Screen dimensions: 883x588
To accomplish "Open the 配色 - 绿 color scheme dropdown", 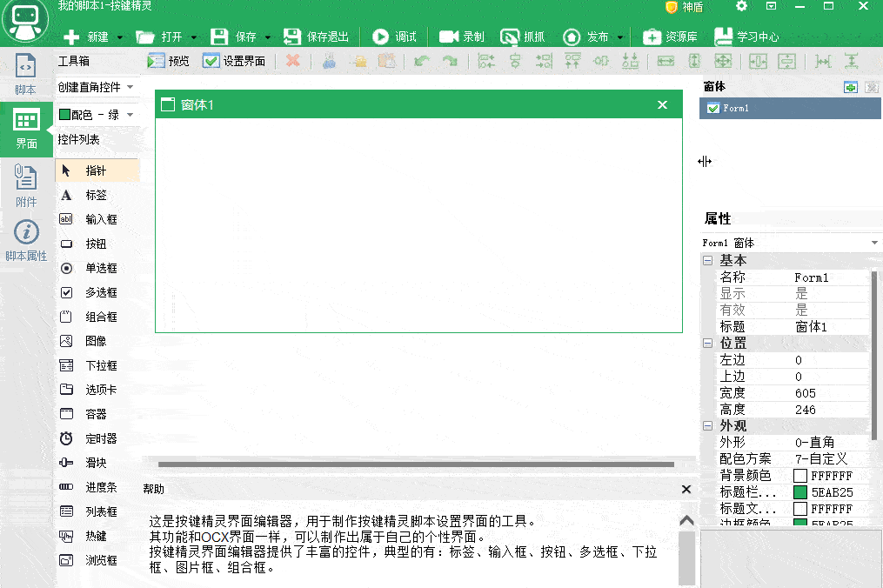I will point(130,115).
